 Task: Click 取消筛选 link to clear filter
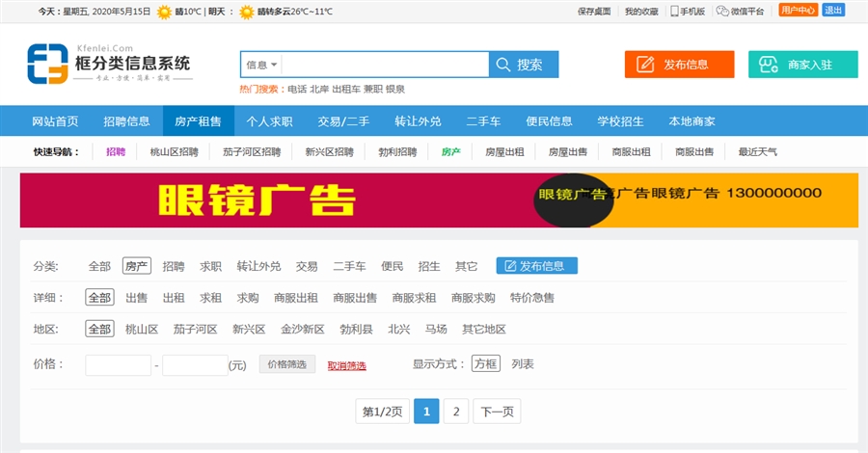click(346, 365)
